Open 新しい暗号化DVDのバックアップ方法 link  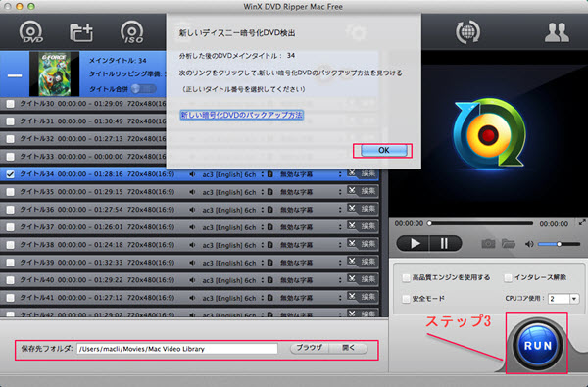(x=241, y=115)
